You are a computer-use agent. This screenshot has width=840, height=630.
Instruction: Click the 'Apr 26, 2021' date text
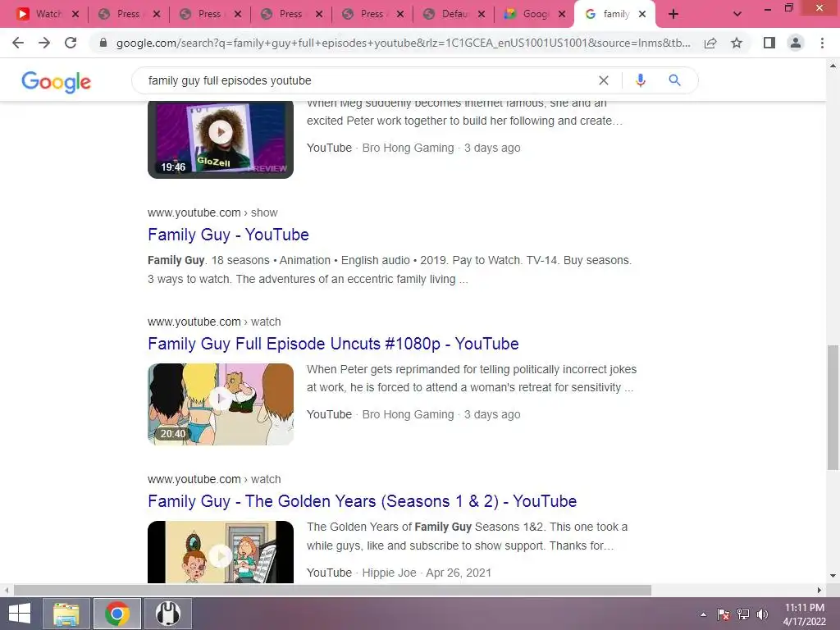click(459, 573)
